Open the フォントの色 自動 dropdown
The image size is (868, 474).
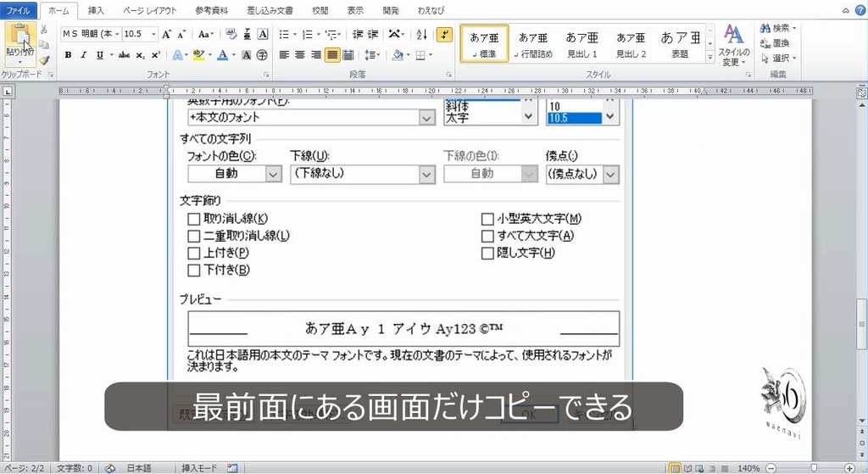(x=274, y=174)
